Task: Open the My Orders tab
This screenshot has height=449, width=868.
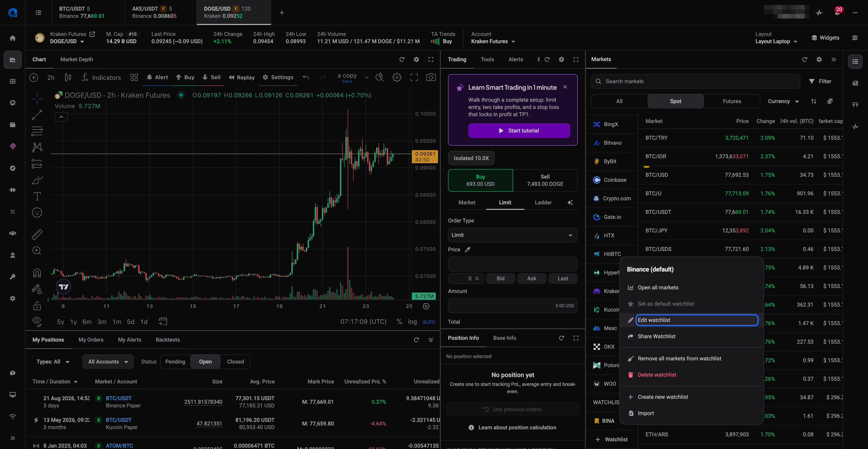Action: click(91, 340)
